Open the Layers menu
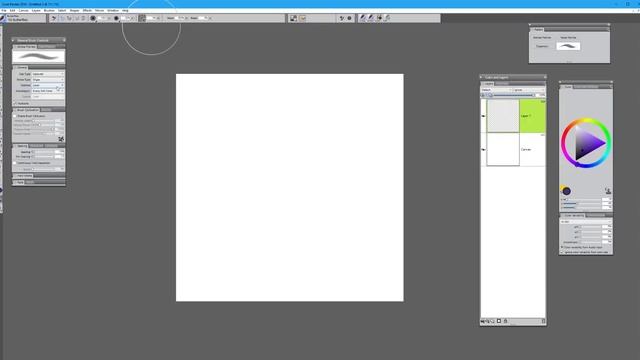Screen dimensions: 640x360 coord(36,10)
